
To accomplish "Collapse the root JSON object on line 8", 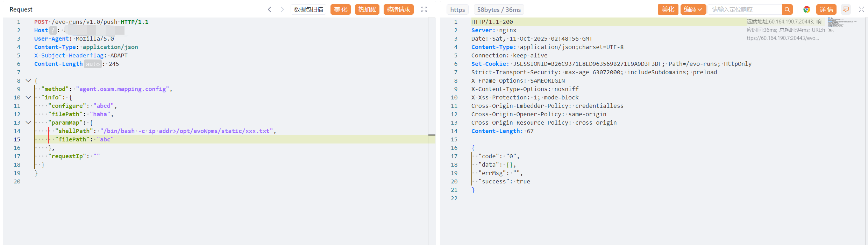I will coord(28,80).
